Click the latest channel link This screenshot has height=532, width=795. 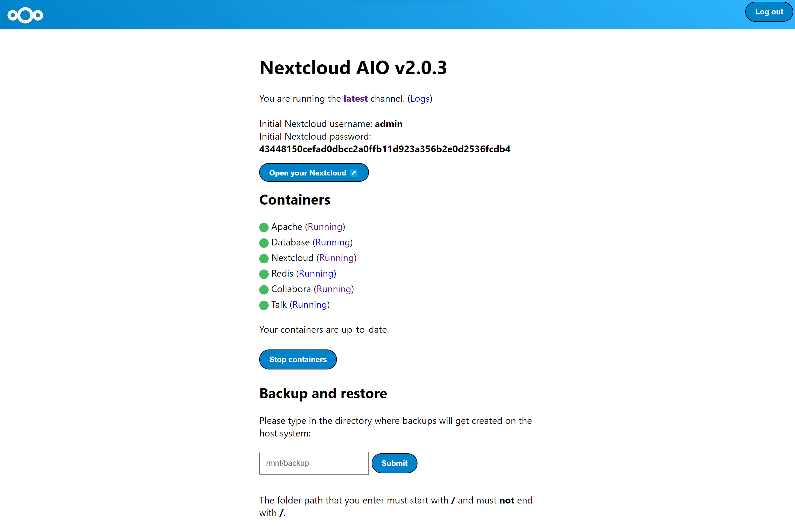(355, 98)
